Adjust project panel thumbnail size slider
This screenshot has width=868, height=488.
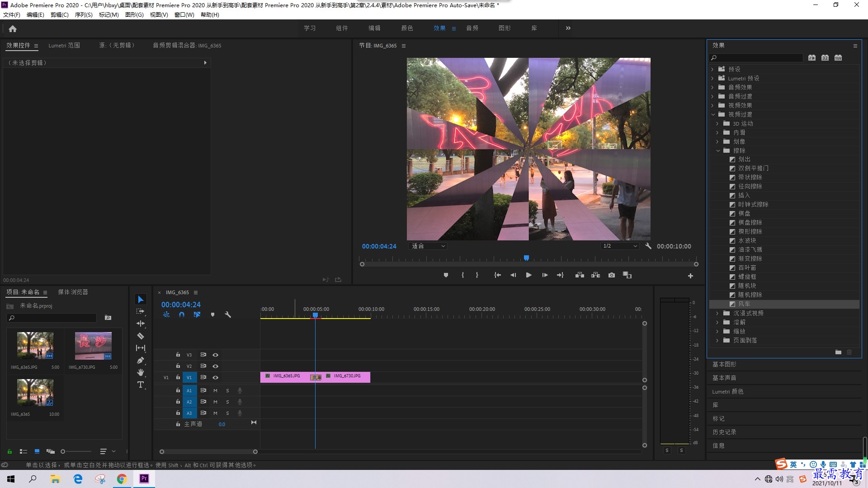coord(63,451)
